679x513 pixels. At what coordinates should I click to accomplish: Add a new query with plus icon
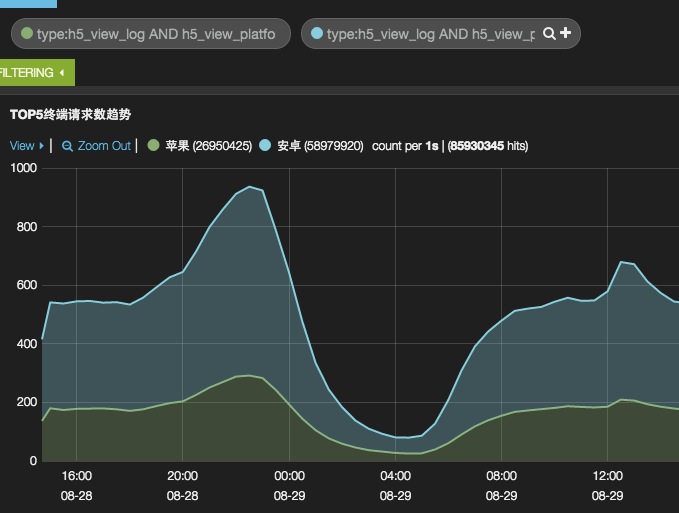[566, 34]
